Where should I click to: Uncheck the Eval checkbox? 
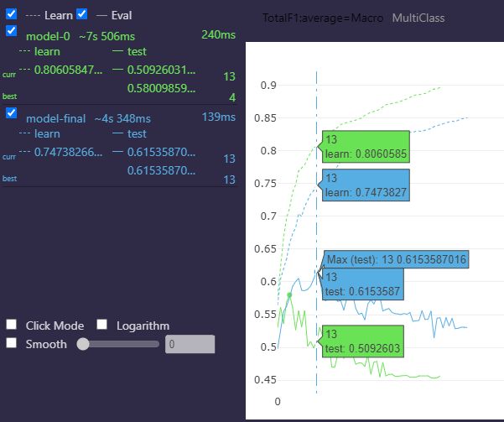[x=81, y=13]
